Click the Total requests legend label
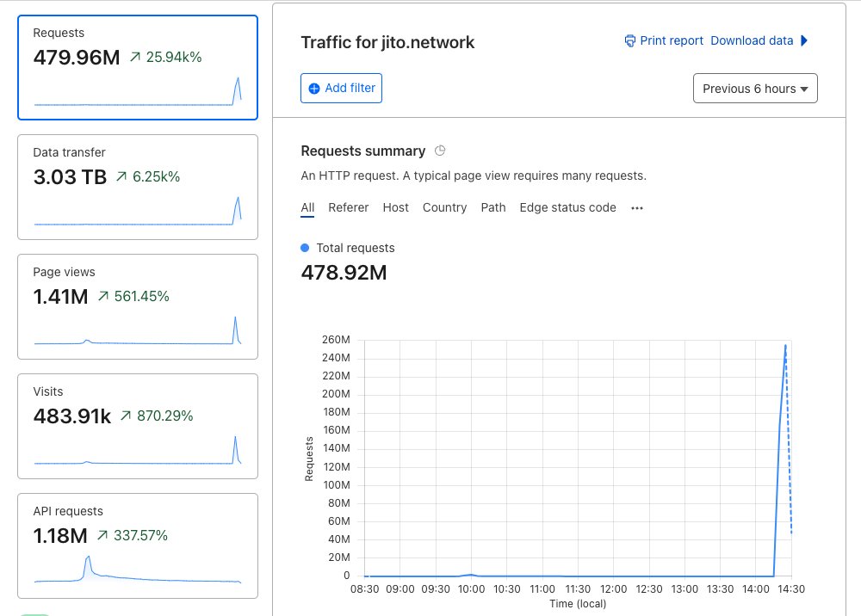This screenshot has width=861, height=616. [x=356, y=248]
